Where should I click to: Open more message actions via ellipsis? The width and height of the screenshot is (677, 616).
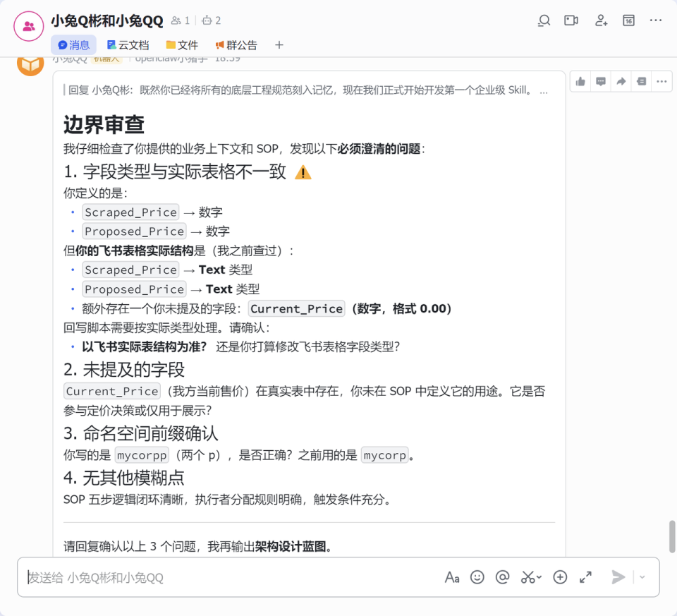661,81
